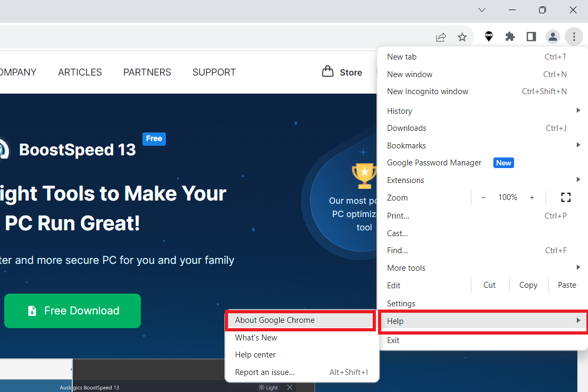
Task: Open the PARTNERS nav link
Action: [147, 72]
